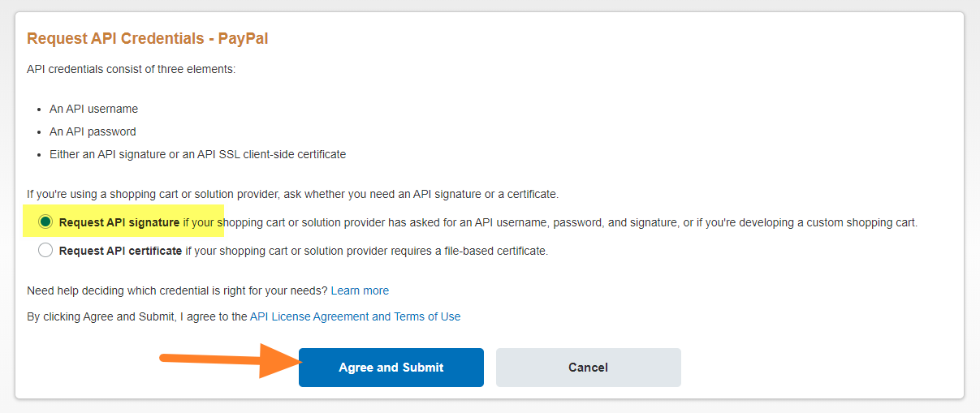The width and height of the screenshot is (980, 413).
Task: Open API License Agreement and Terms of Use
Action: click(355, 316)
